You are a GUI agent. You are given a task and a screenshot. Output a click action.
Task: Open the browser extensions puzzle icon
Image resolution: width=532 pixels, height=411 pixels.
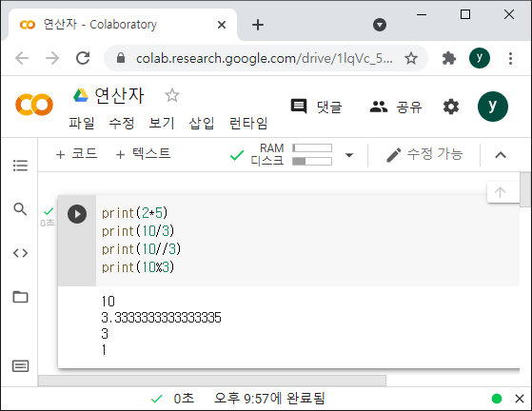(x=449, y=58)
